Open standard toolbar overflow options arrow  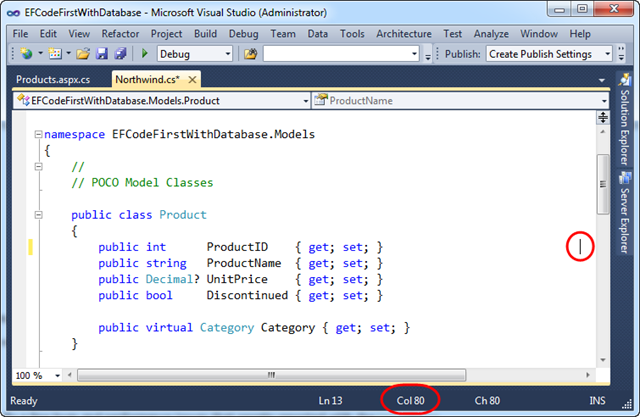[427, 55]
